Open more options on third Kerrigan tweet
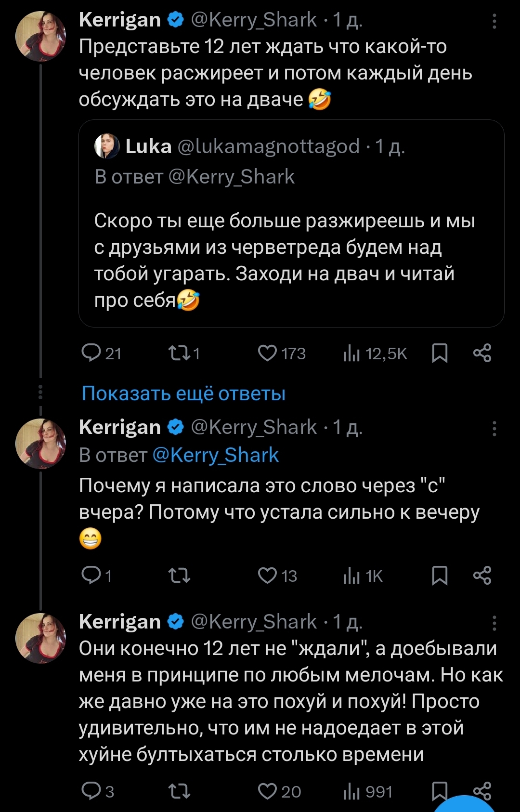Screen dimensions: 520x812 pyautogui.click(x=494, y=623)
